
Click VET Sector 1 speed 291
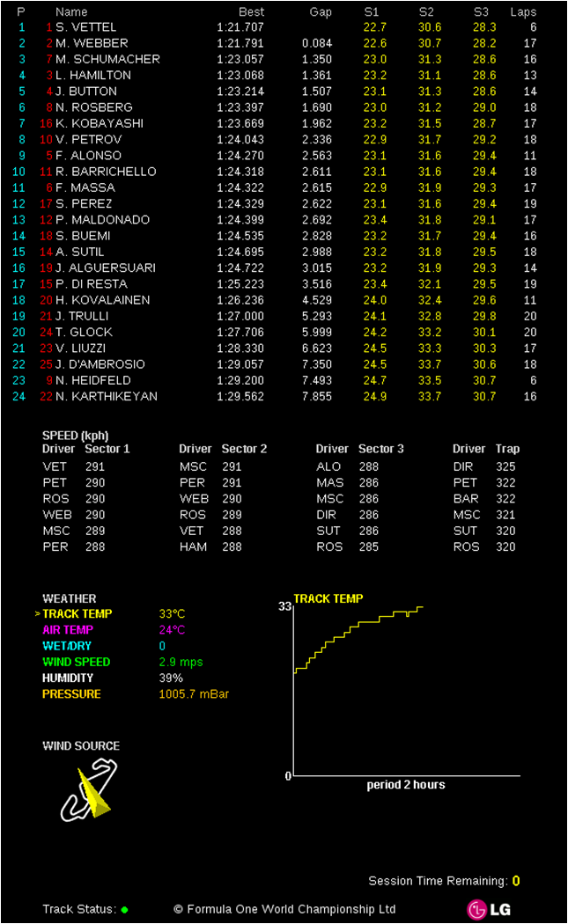(95, 466)
